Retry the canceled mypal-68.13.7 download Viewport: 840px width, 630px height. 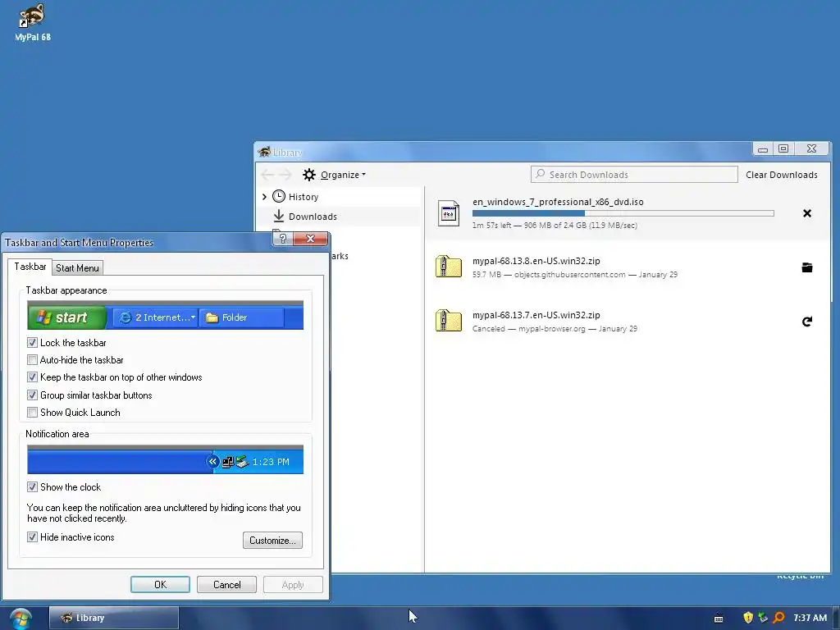(x=807, y=322)
